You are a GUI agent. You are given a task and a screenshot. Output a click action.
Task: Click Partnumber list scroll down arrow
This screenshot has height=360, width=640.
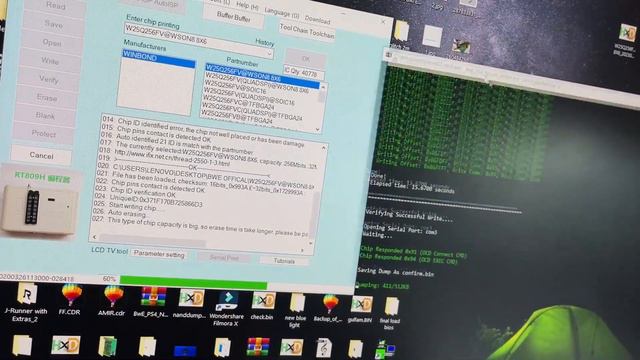coord(318,129)
